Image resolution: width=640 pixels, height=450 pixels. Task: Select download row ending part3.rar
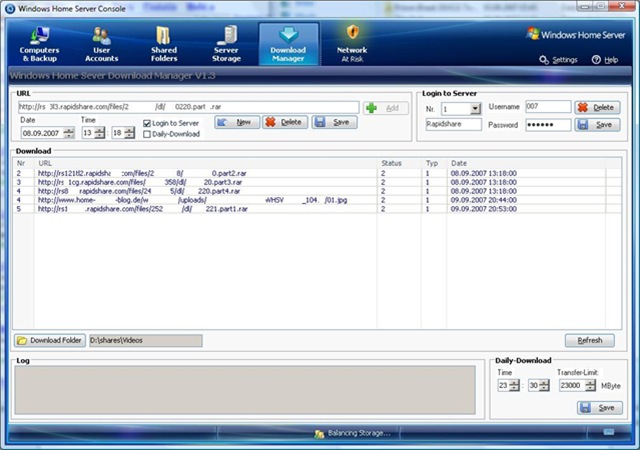tap(317, 182)
